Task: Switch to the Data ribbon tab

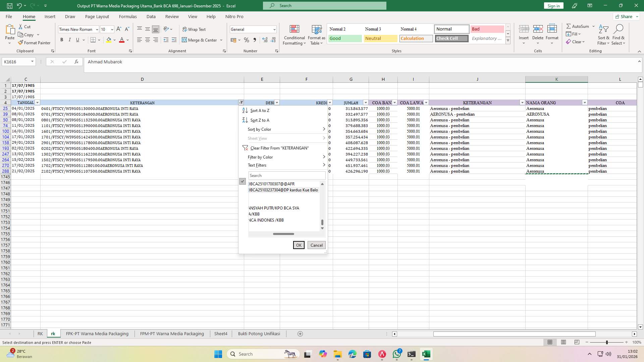Action: 151,16
